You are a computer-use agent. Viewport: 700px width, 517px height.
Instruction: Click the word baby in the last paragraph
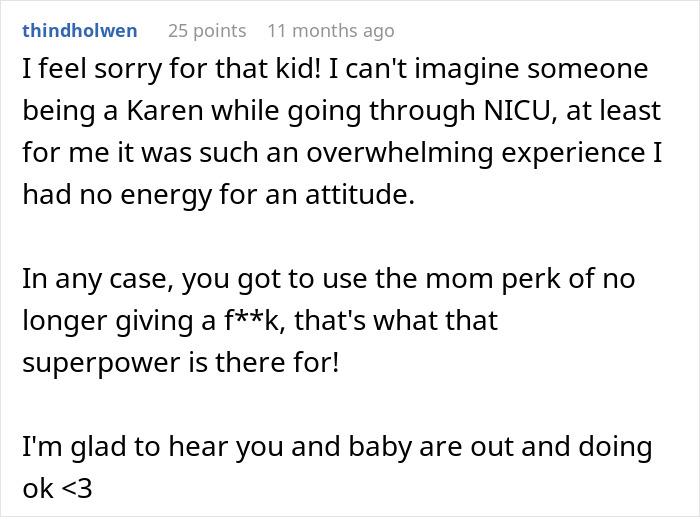[380, 446]
